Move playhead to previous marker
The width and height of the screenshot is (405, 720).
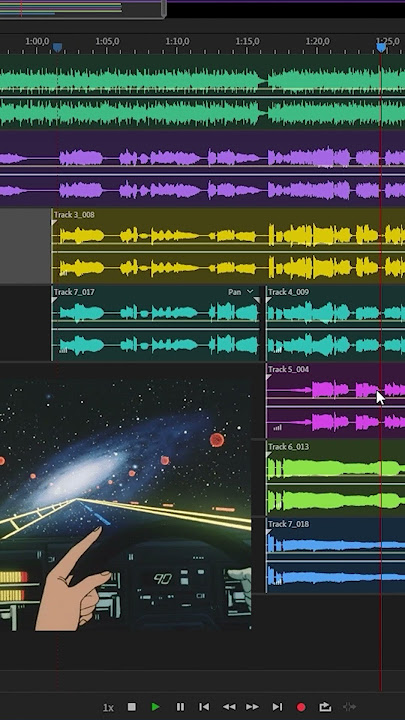coord(204,707)
